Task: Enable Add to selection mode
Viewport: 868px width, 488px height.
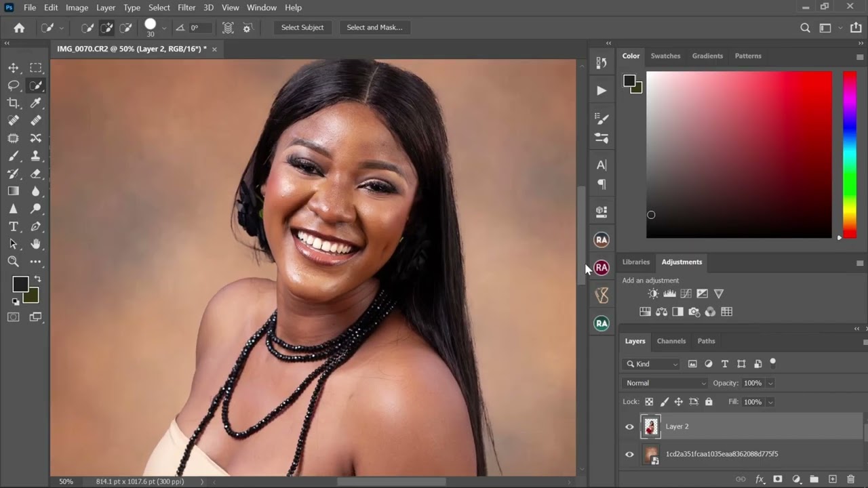Action: [106, 28]
